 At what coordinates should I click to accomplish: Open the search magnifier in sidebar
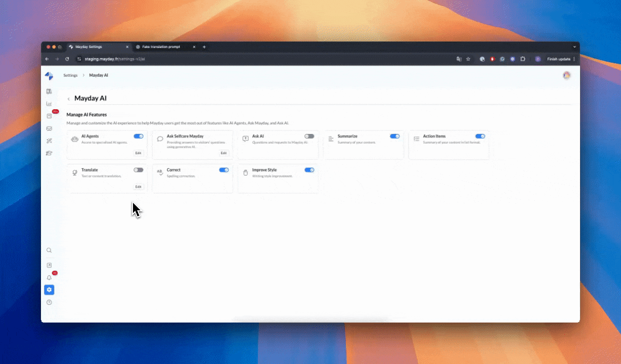[x=49, y=250]
